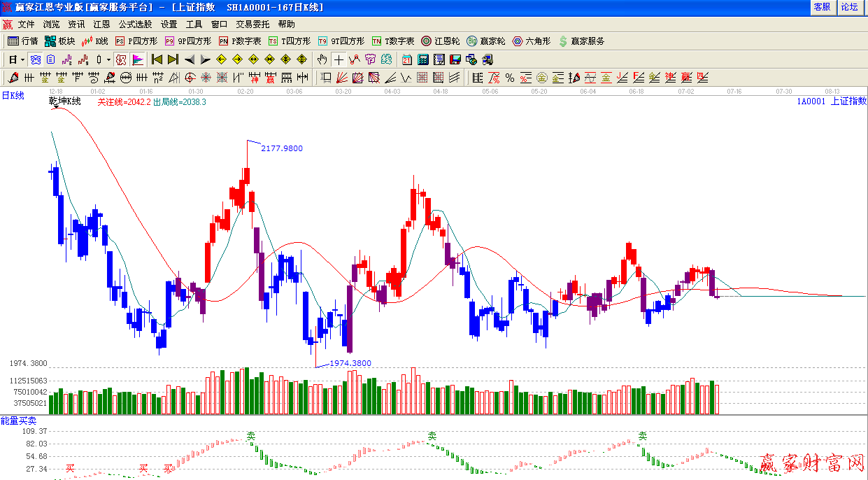Image resolution: width=868 pixels, height=480 pixels.
Task: Click the red floppy disk save icon
Action: 455,59
